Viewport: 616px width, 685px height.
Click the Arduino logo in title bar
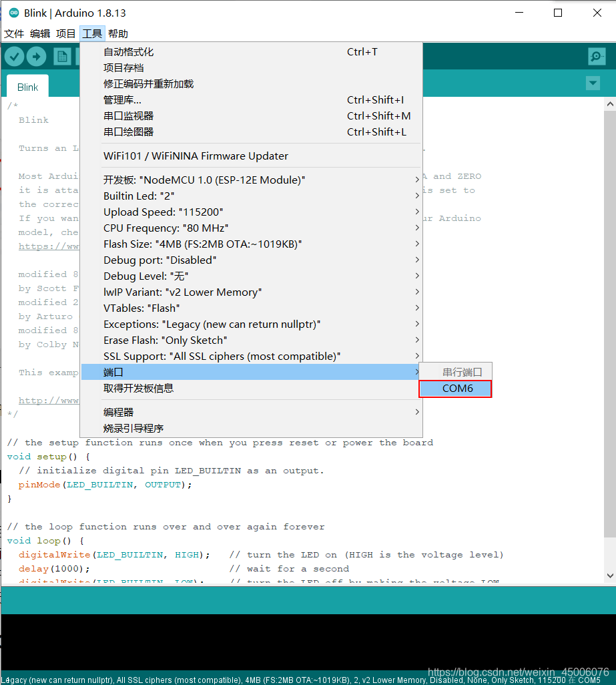(14, 13)
